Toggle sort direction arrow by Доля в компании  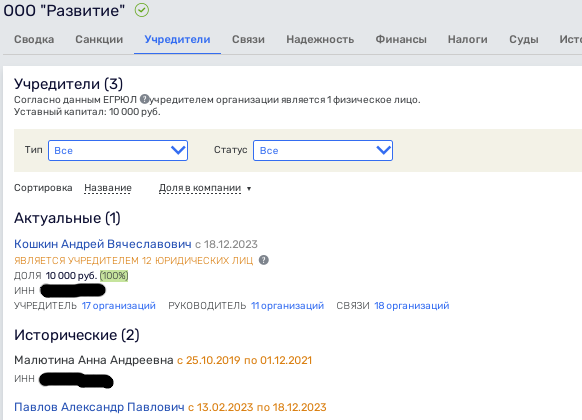(x=249, y=188)
